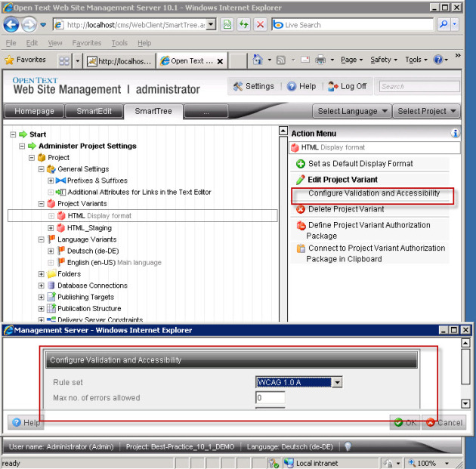This screenshot has height=469, width=476.
Task: Click the Local intranet zone icon
Action: tap(289, 463)
